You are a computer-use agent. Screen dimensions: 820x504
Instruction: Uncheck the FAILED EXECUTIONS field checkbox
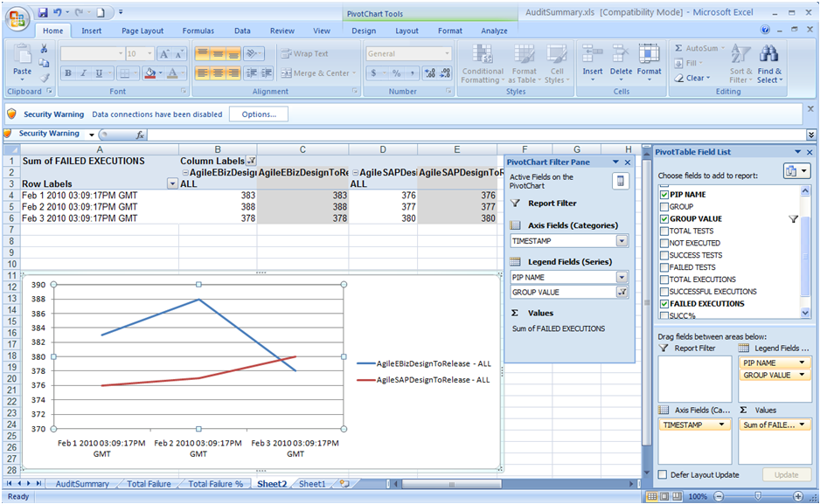pos(664,303)
